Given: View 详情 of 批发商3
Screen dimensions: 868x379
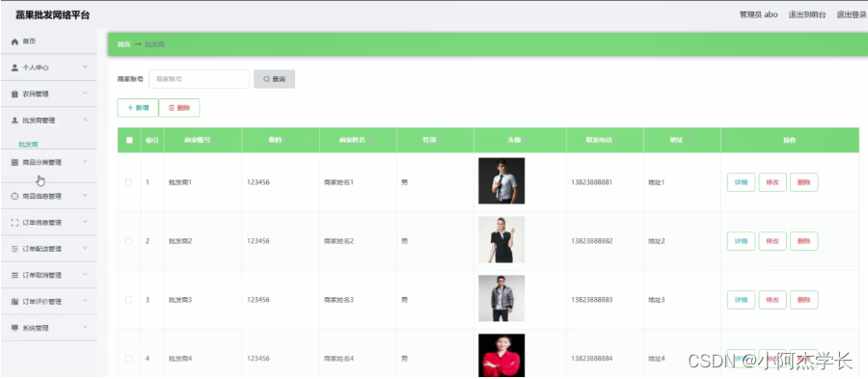Looking at the screenshot, I should (x=741, y=300).
